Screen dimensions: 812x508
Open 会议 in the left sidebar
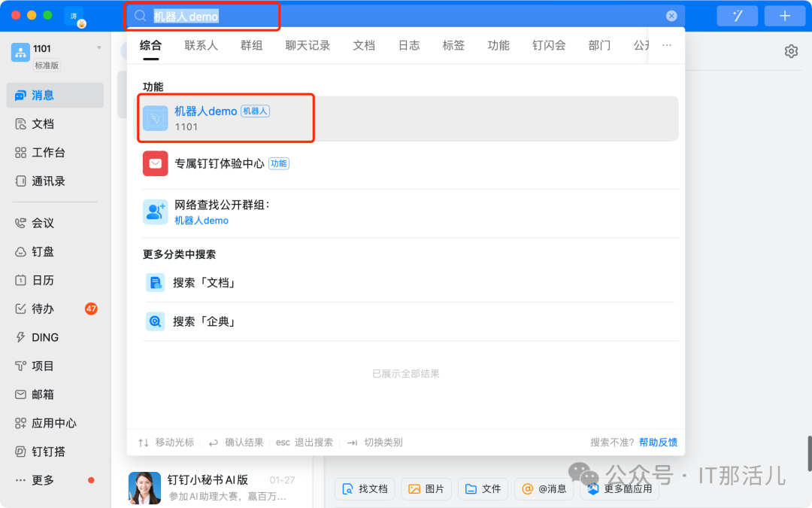(55, 223)
